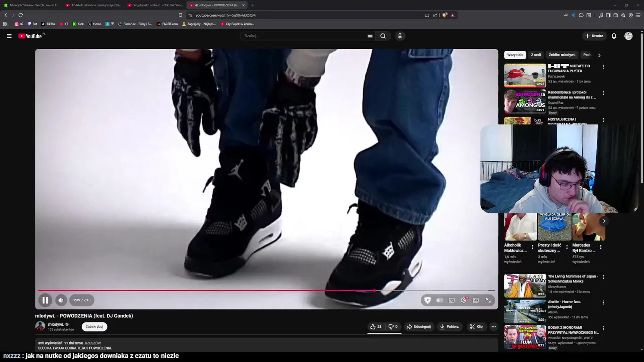Open the Among Us video thumbnail
Screen dimensions: 644x362
point(525,102)
